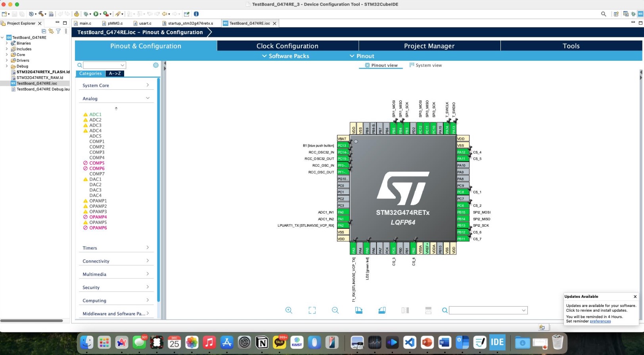Expand the Security category
The height and width of the screenshot is (355, 644).
click(115, 287)
